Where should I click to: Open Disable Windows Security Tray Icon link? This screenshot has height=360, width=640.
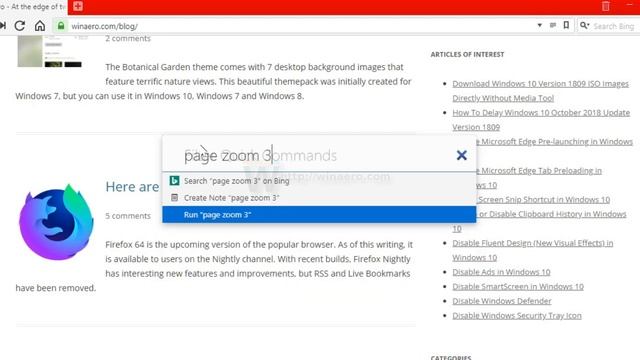pos(517,316)
